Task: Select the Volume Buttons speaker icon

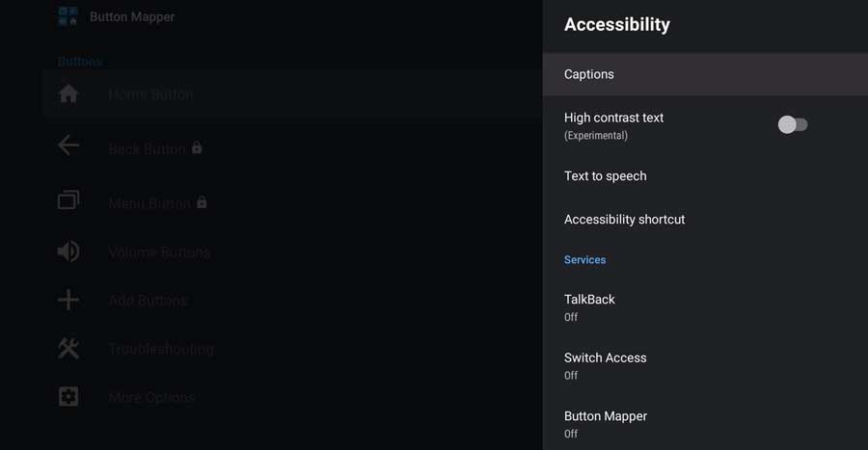Action: coord(68,251)
